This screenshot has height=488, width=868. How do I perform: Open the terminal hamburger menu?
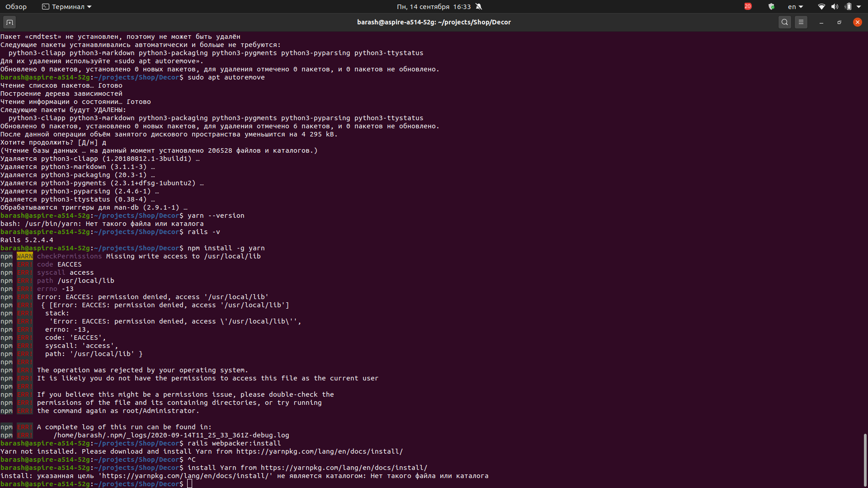coord(801,22)
